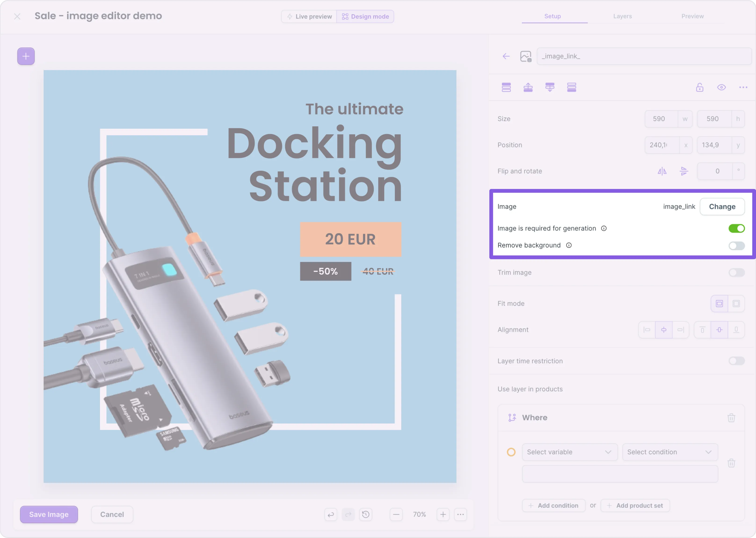Click the image layer type icon
The height and width of the screenshot is (538, 756).
point(526,56)
